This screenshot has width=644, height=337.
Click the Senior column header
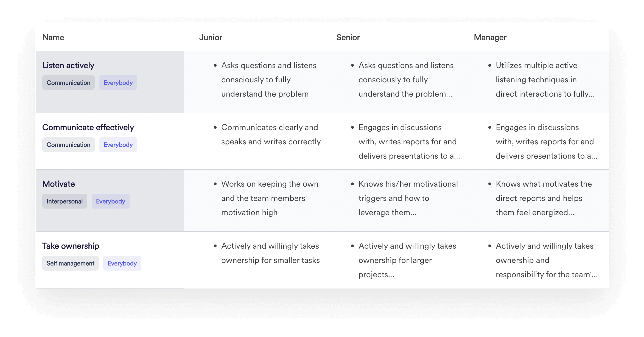pos(348,37)
